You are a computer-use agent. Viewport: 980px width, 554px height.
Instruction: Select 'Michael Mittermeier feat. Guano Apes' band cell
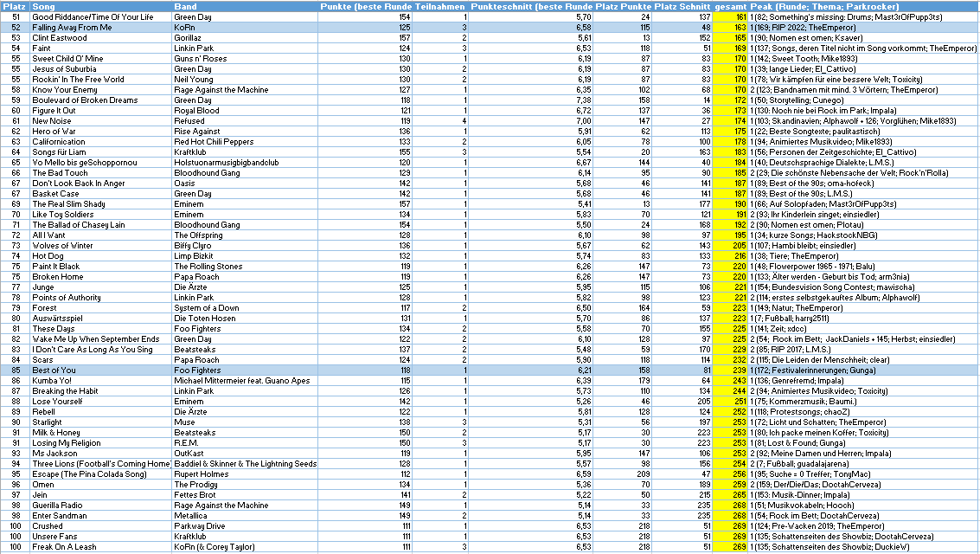point(245,381)
